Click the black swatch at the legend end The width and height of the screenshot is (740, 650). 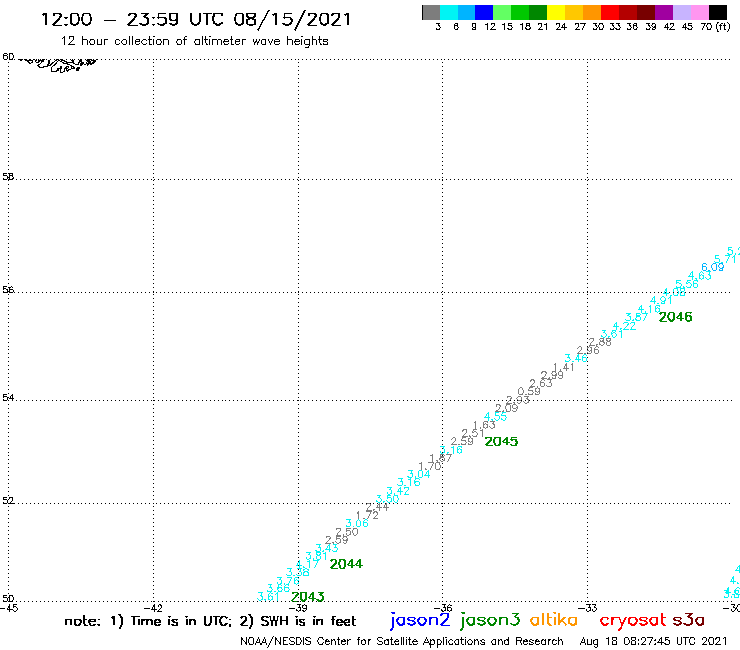(717, 12)
